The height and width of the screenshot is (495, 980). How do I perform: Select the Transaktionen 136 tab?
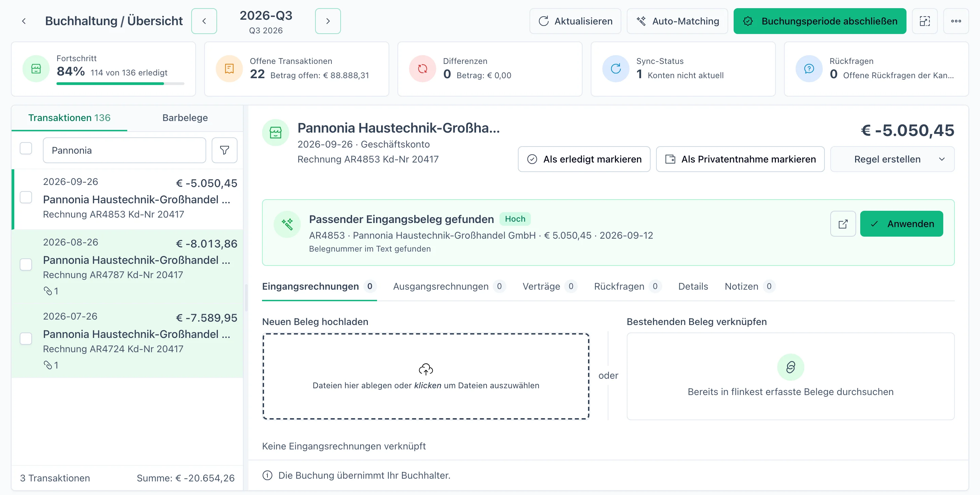coord(69,118)
